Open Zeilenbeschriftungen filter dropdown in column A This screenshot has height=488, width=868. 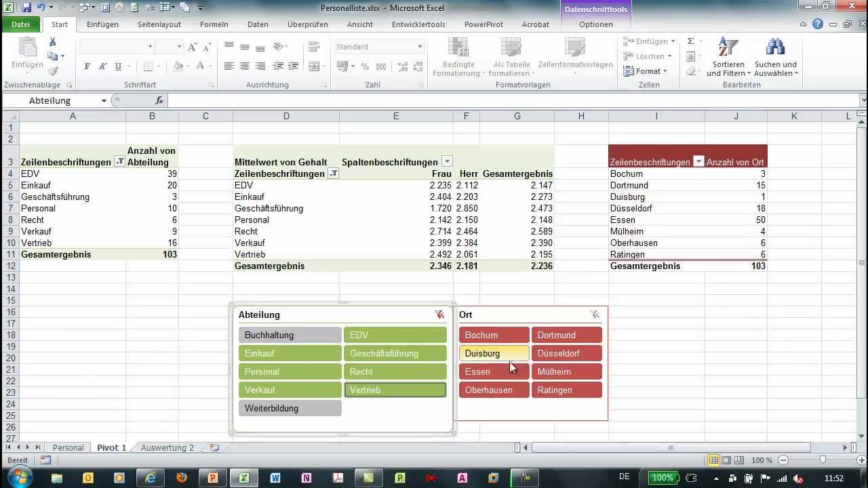(119, 162)
